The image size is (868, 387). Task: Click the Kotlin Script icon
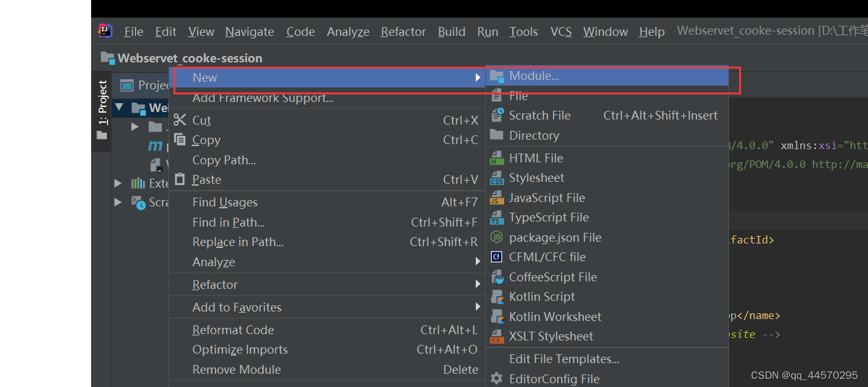click(497, 296)
